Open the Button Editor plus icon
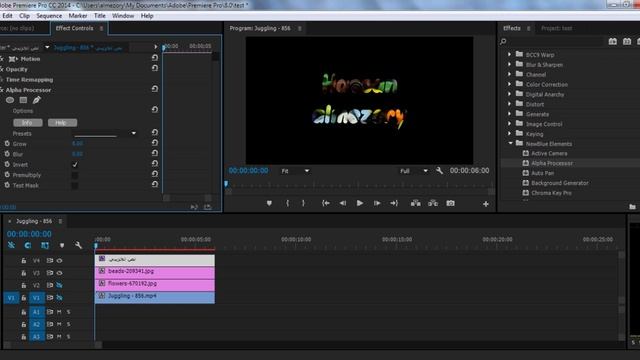The height and width of the screenshot is (360, 640). pyautogui.click(x=486, y=204)
